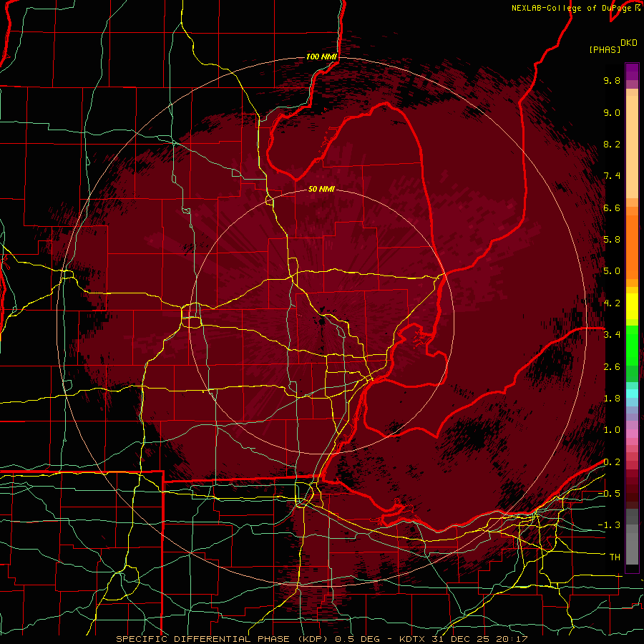Click the SPECIFIC DIFFERENTIAL PHASE (KDP) caption

224,639
